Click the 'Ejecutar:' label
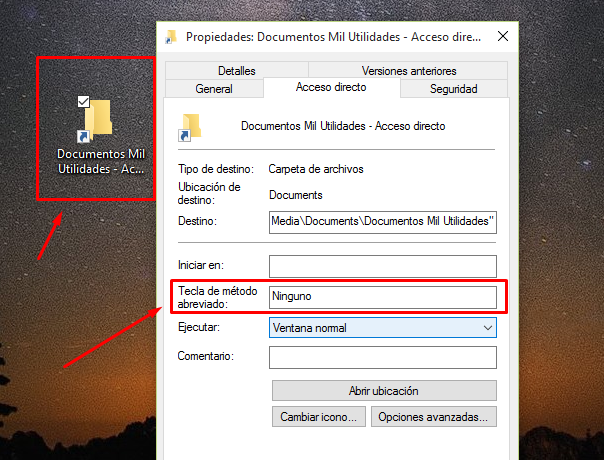 tap(199, 327)
